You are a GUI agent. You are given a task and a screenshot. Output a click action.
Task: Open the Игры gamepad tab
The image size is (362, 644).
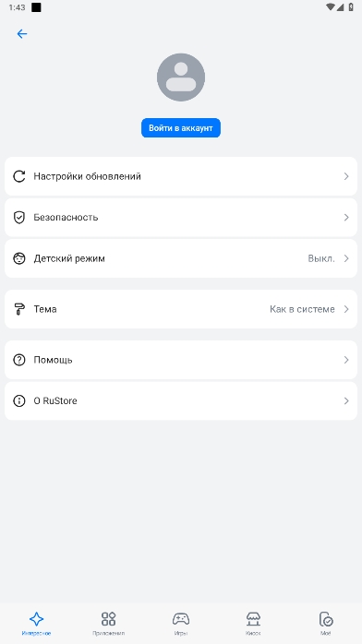pos(181,624)
